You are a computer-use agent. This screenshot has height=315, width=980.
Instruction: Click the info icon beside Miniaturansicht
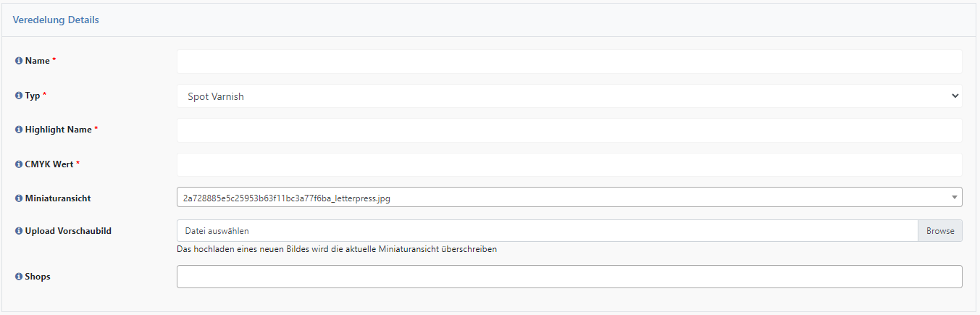(x=19, y=198)
